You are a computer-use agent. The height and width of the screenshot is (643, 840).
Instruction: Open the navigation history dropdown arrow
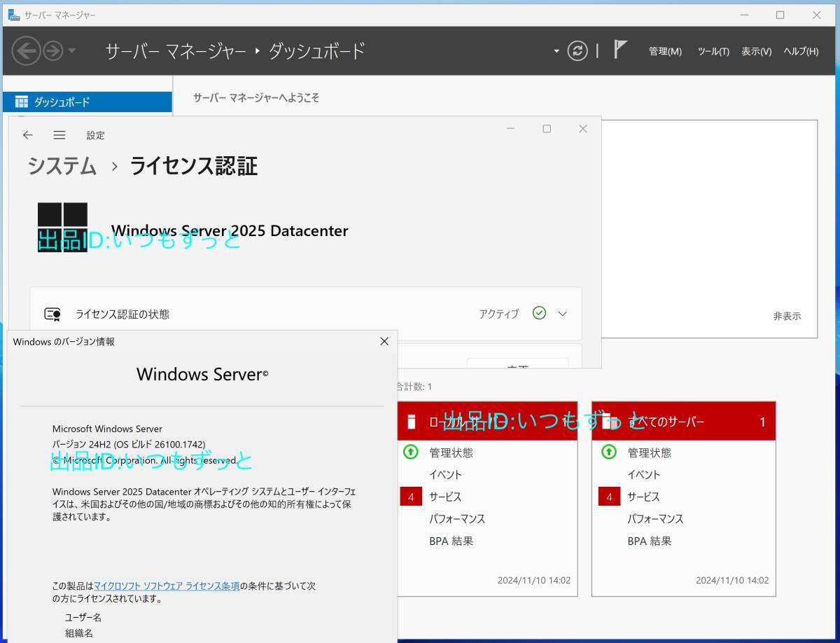72,51
